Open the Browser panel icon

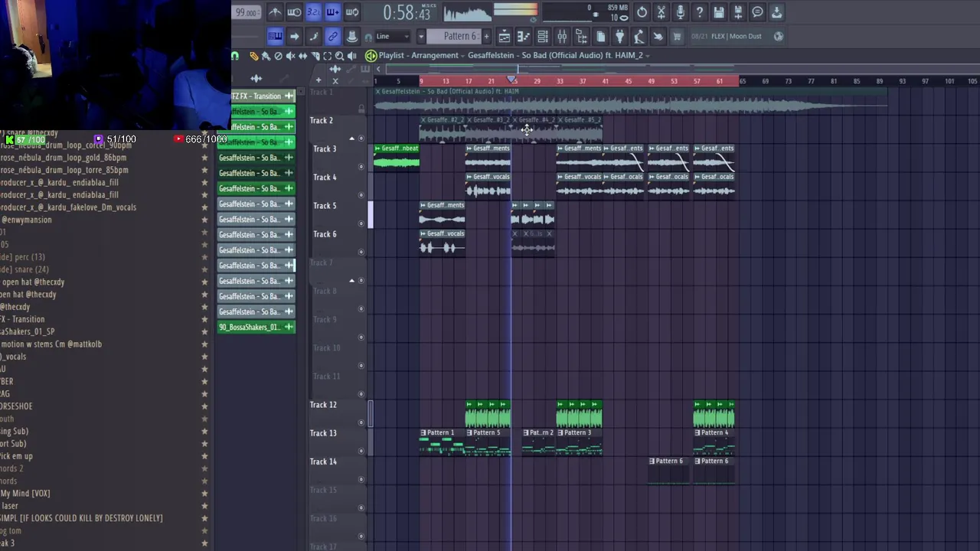[581, 36]
